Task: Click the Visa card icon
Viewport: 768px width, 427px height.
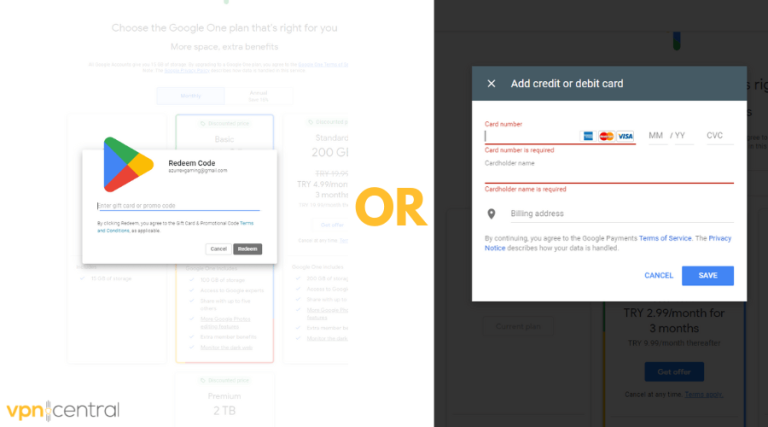Action: [625, 136]
